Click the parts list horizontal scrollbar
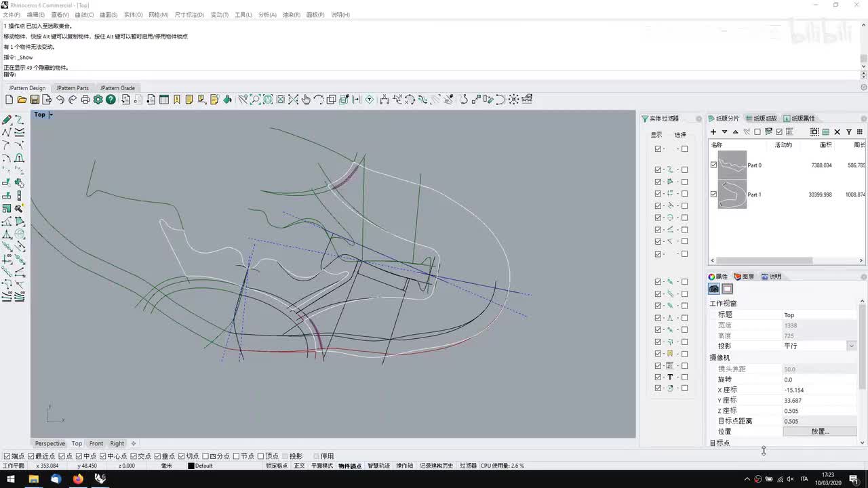The height and width of the screenshot is (488, 868). (x=764, y=260)
